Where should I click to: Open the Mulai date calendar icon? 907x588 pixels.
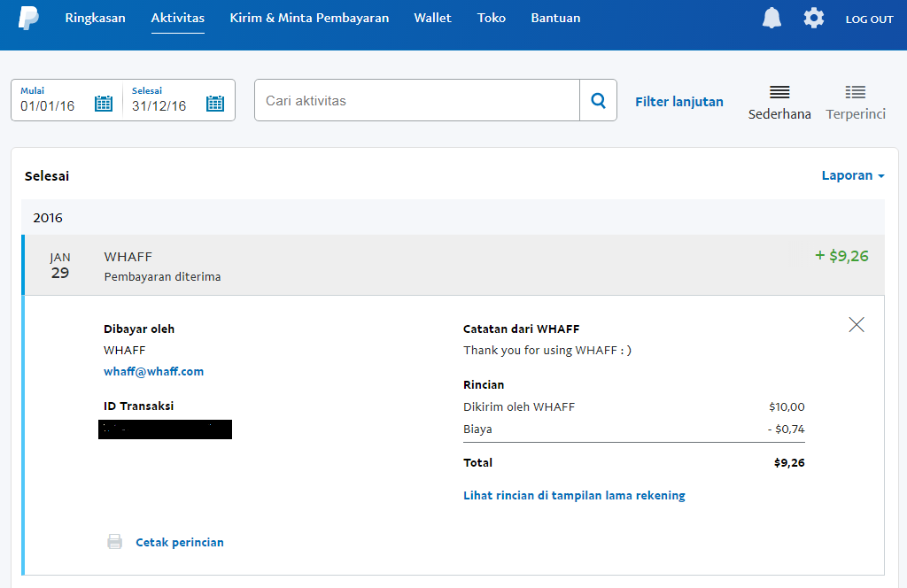click(104, 104)
